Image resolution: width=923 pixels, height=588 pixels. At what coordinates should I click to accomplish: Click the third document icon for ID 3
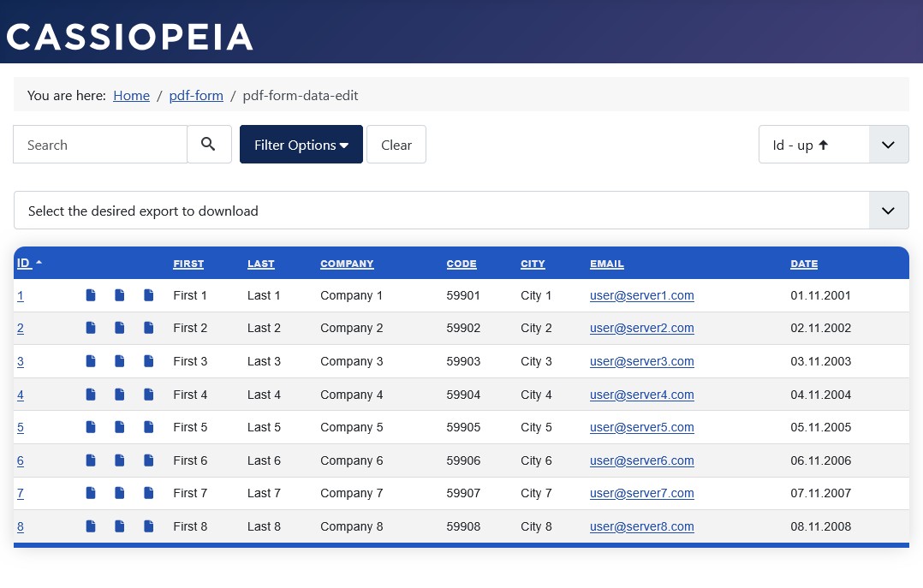(x=149, y=360)
